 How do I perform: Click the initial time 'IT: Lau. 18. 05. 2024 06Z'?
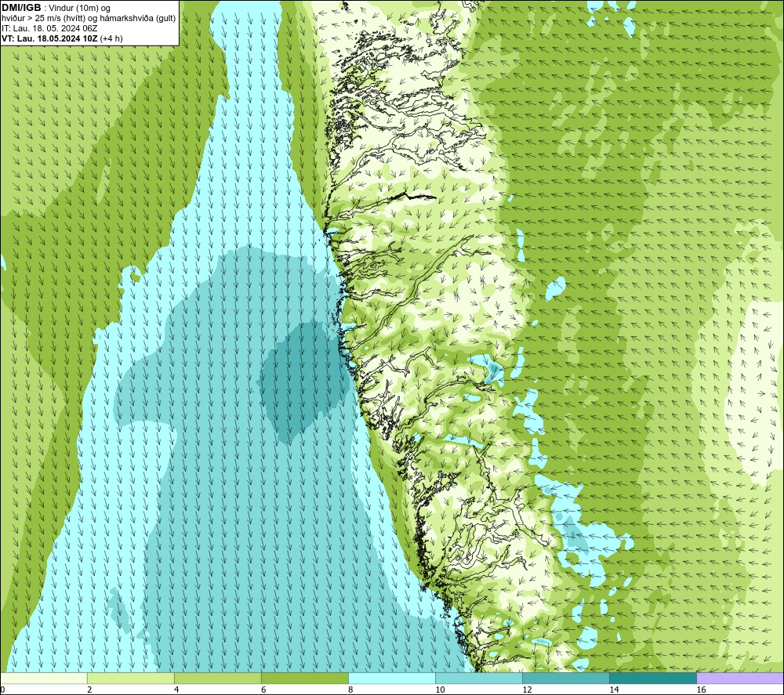[49, 28]
